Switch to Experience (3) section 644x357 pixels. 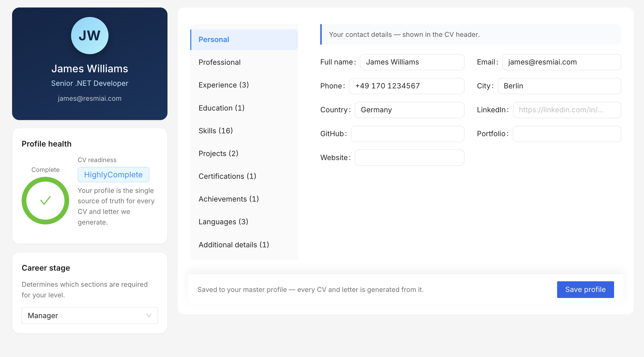point(244,85)
